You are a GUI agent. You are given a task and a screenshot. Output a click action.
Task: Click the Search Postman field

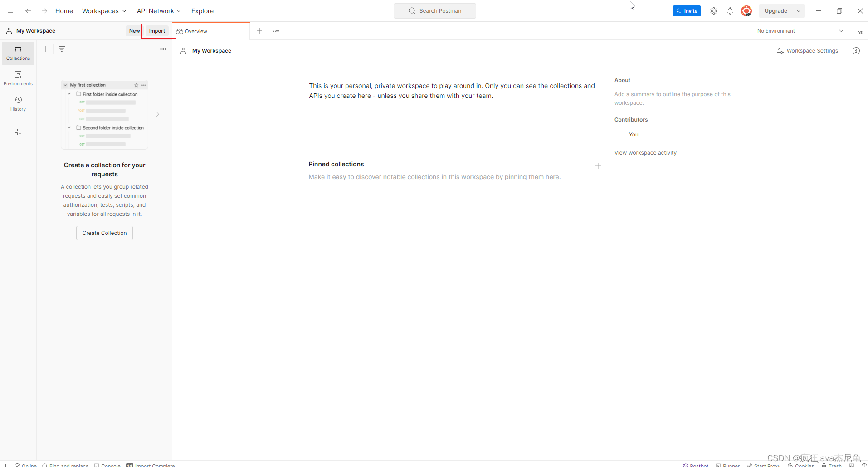click(x=435, y=11)
